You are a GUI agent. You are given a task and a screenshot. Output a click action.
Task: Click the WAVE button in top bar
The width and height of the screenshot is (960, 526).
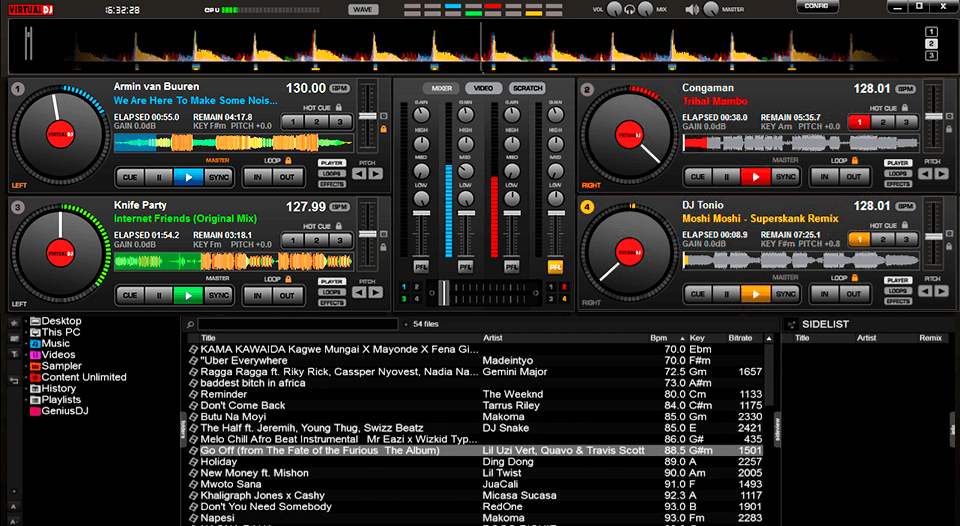(363, 10)
